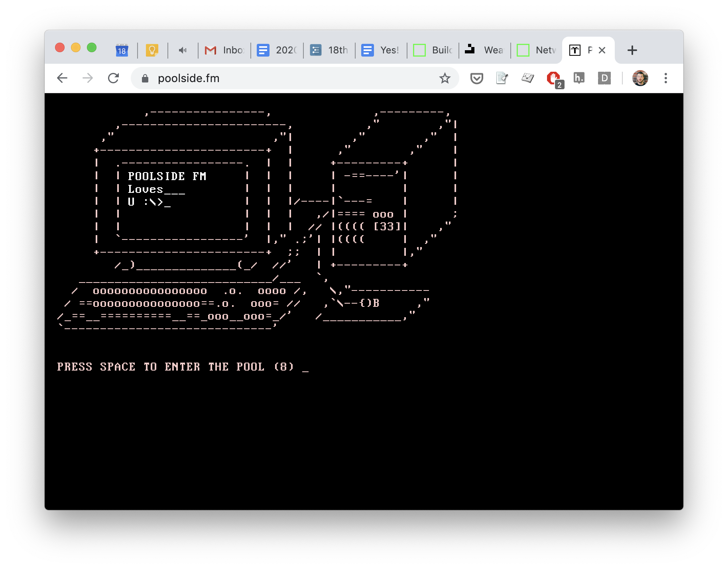Open the Yes! Google Docs tab
Screen dimensions: 728x569
tap(381, 50)
